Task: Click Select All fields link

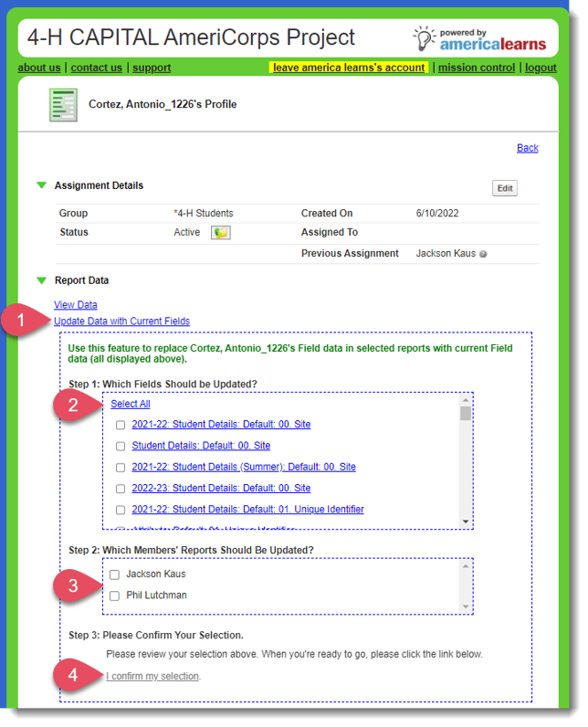Action: coord(131,404)
